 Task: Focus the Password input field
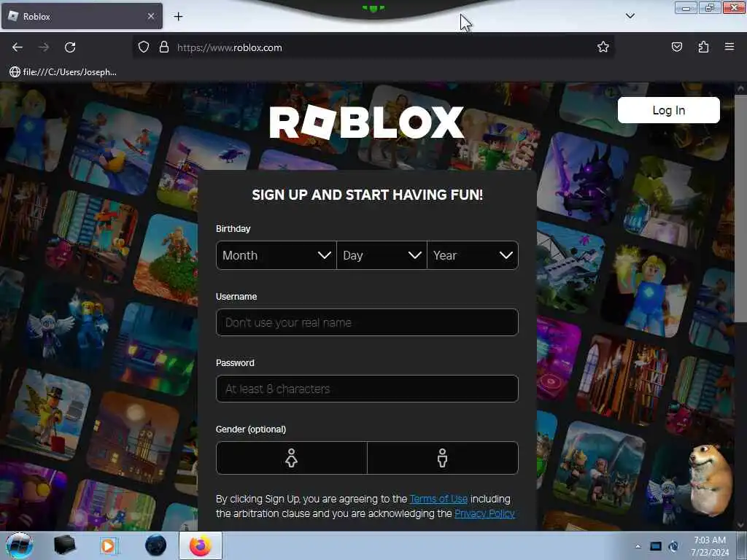click(367, 389)
